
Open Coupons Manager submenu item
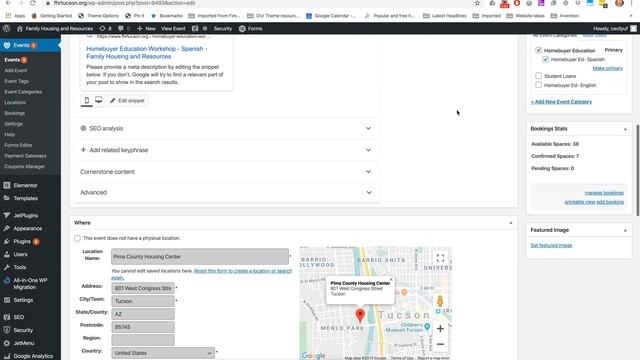tap(24, 167)
